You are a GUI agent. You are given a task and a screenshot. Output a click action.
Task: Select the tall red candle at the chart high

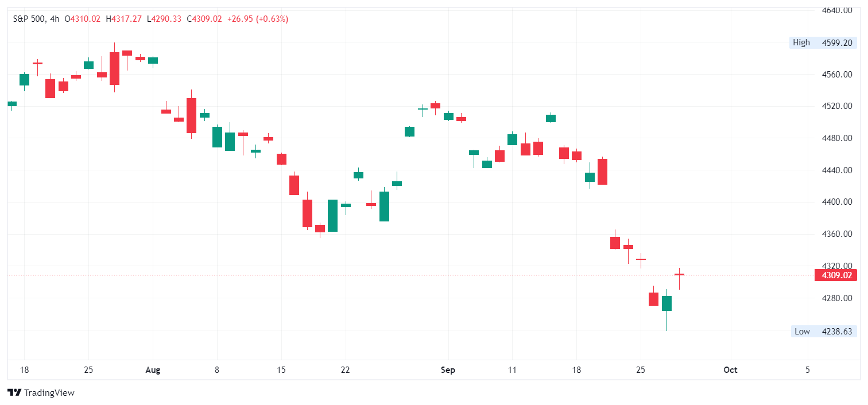tap(114, 68)
